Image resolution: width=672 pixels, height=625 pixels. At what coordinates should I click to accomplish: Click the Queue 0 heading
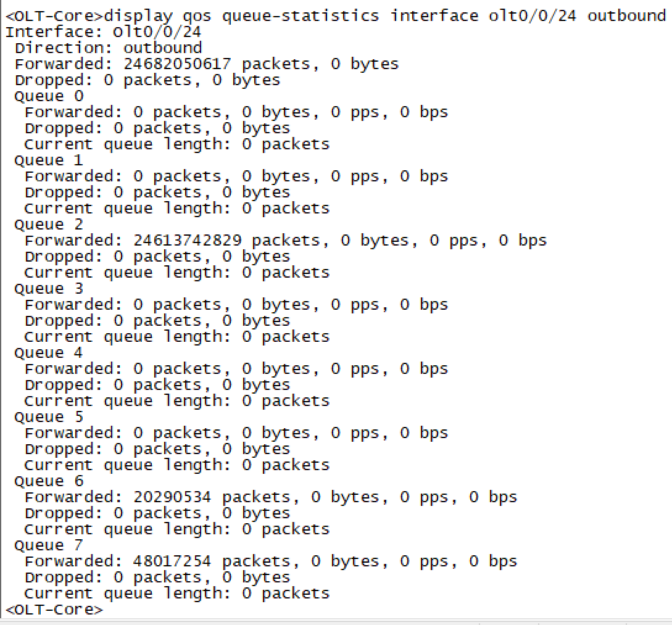pos(49,96)
